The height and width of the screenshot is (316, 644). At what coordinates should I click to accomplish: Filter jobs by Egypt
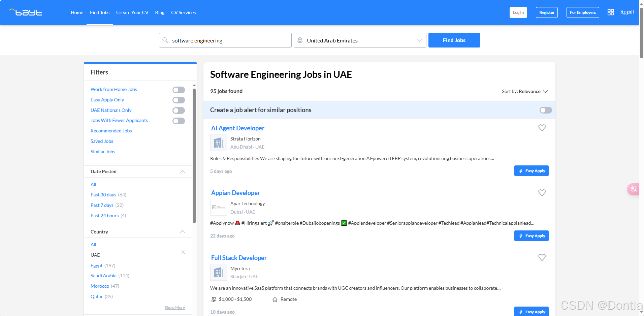[96, 265]
